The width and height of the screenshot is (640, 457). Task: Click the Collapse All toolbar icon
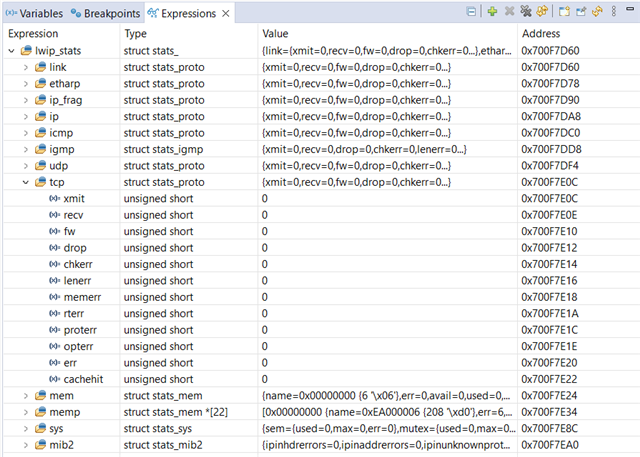tap(471, 12)
